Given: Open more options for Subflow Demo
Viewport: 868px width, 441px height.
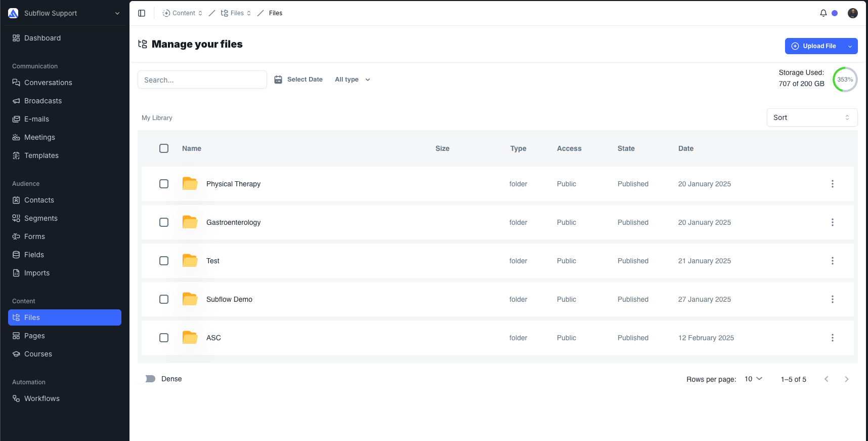Looking at the screenshot, I should (x=833, y=299).
